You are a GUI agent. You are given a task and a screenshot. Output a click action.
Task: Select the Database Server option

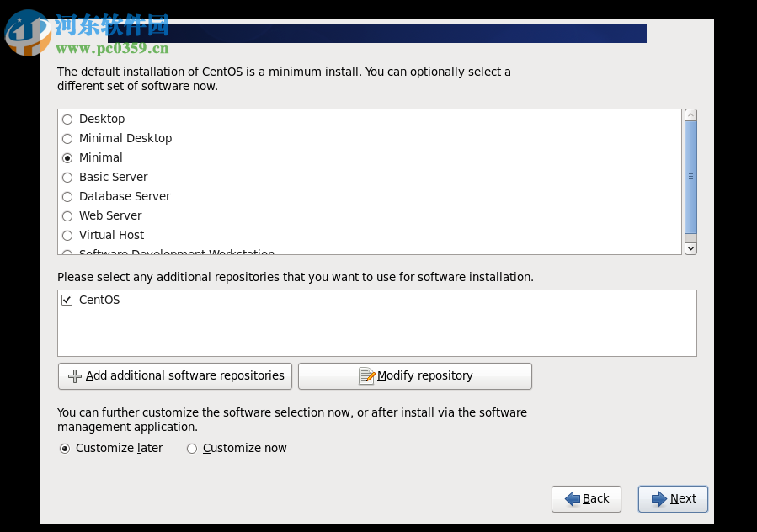point(67,196)
